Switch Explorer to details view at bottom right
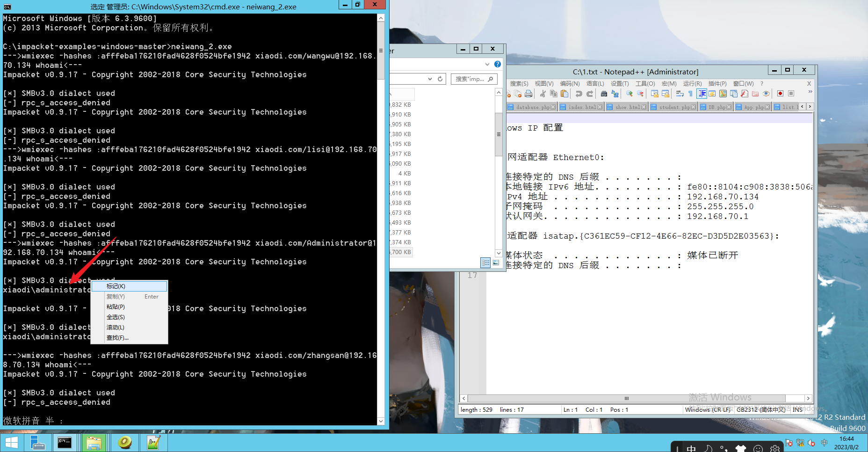This screenshot has width=868, height=452. pos(485,262)
